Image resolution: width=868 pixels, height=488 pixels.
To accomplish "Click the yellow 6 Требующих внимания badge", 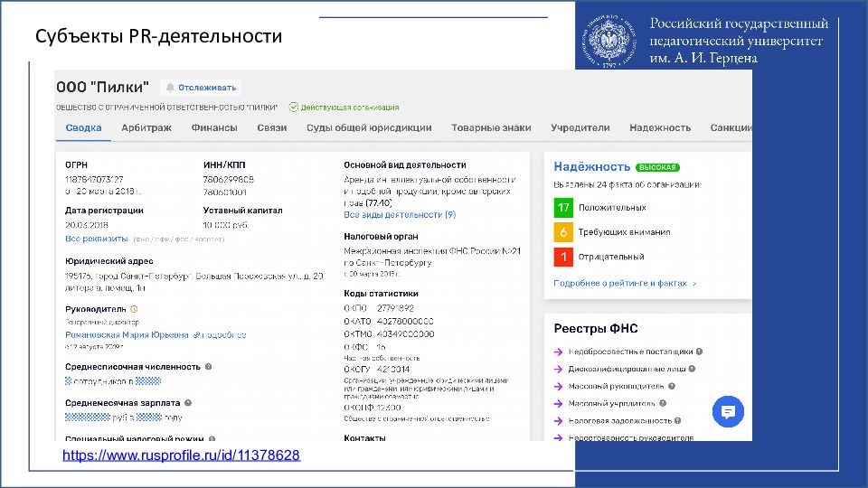I will [563, 232].
